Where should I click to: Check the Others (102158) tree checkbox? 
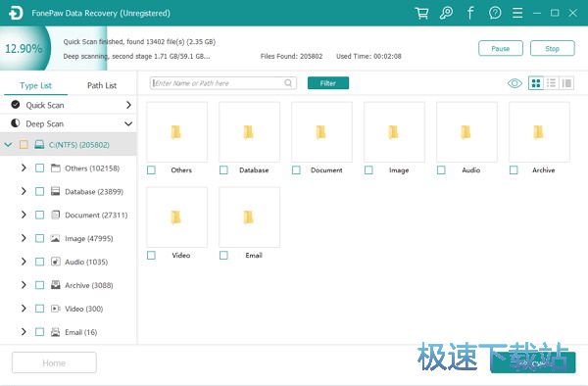click(x=39, y=168)
